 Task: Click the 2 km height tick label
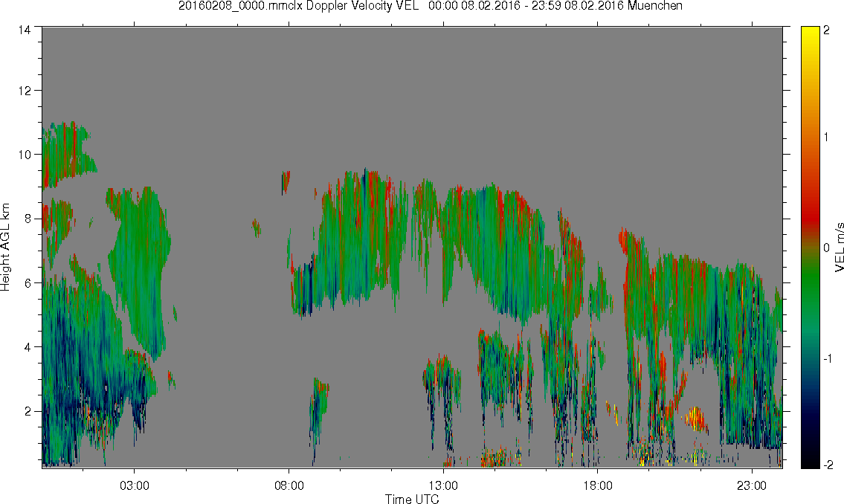[28, 412]
